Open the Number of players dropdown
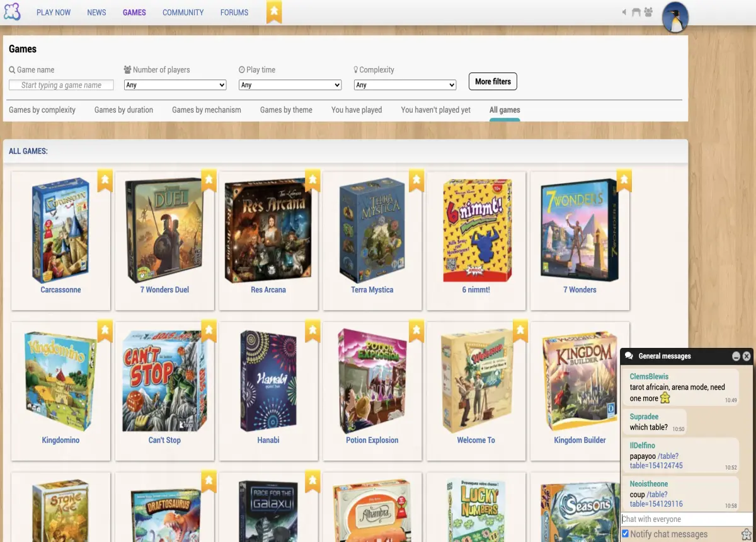This screenshot has height=542, width=756. (175, 85)
